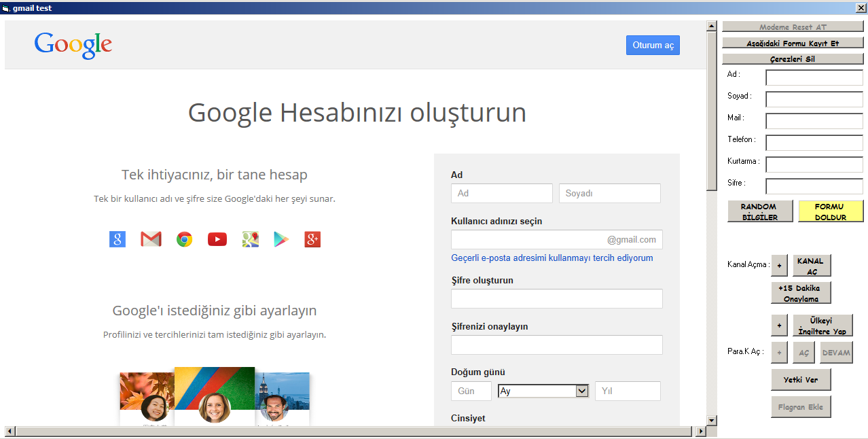Click the Modeme Reset AT button
The height and width of the screenshot is (439, 868).
click(x=793, y=27)
